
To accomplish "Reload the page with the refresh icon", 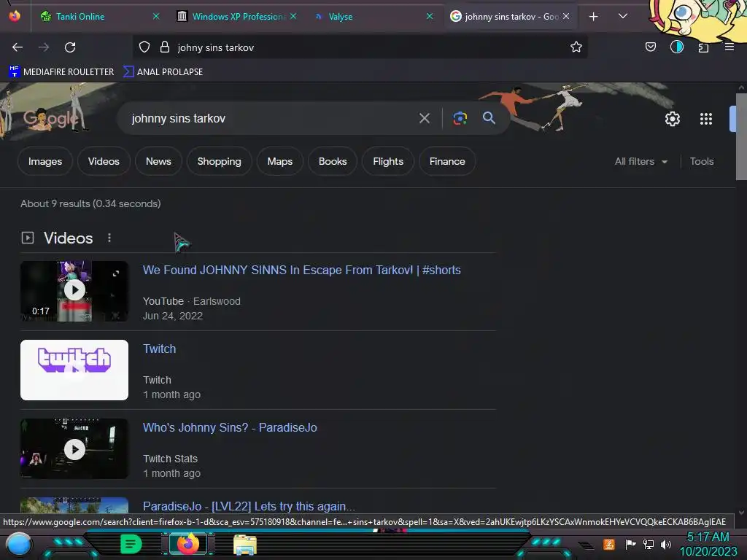I will 70,47.
